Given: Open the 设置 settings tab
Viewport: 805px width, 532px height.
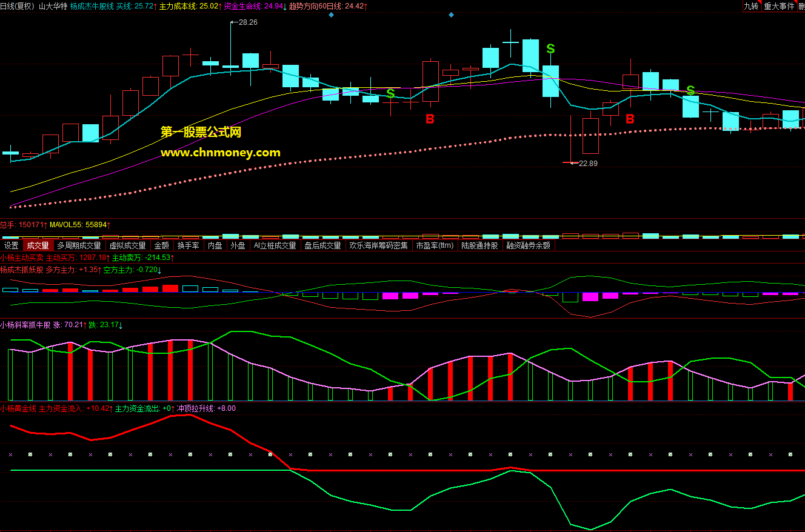Looking at the screenshot, I should (x=12, y=245).
